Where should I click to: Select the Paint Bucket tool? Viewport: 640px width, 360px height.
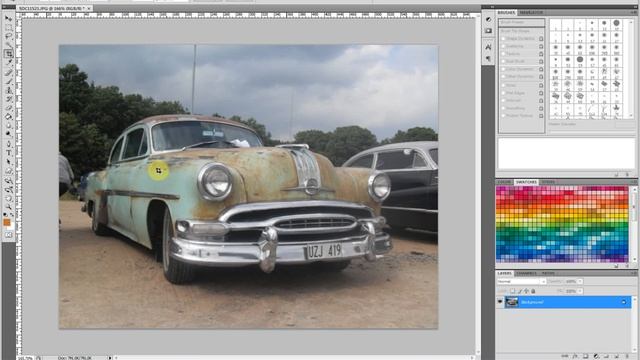click(x=8, y=116)
